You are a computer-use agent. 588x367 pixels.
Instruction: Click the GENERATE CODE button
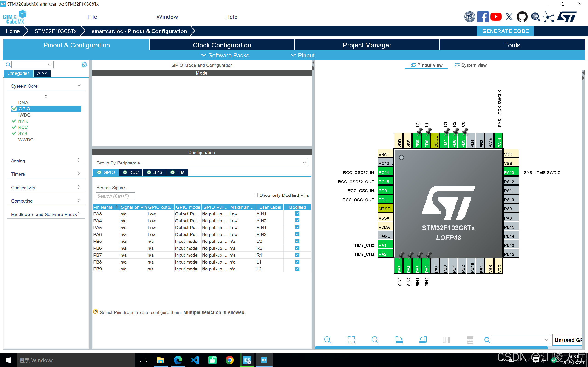(505, 31)
